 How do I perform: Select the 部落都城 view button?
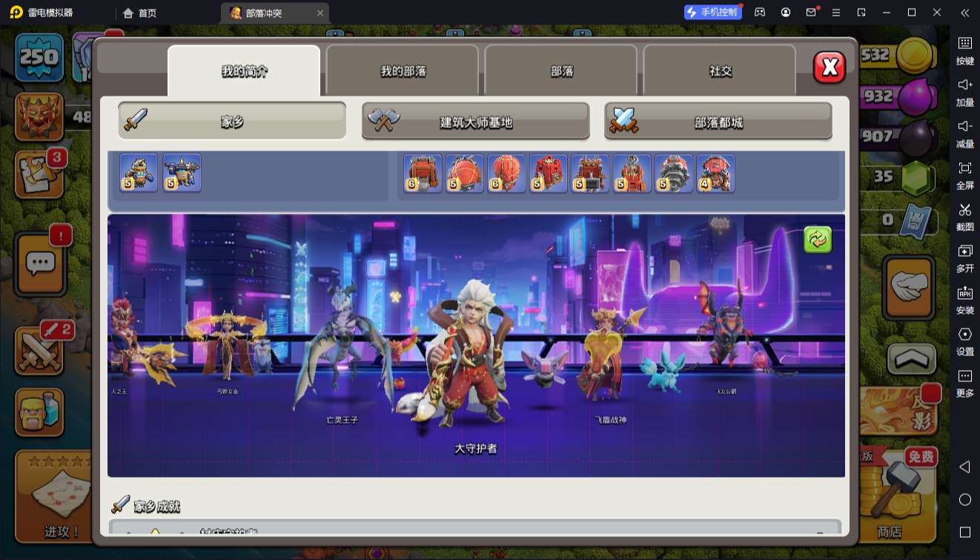[718, 122]
